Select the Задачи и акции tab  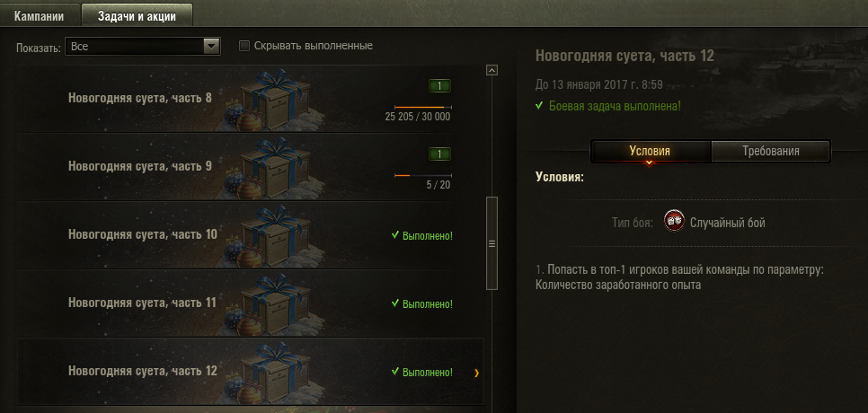click(137, 16)
